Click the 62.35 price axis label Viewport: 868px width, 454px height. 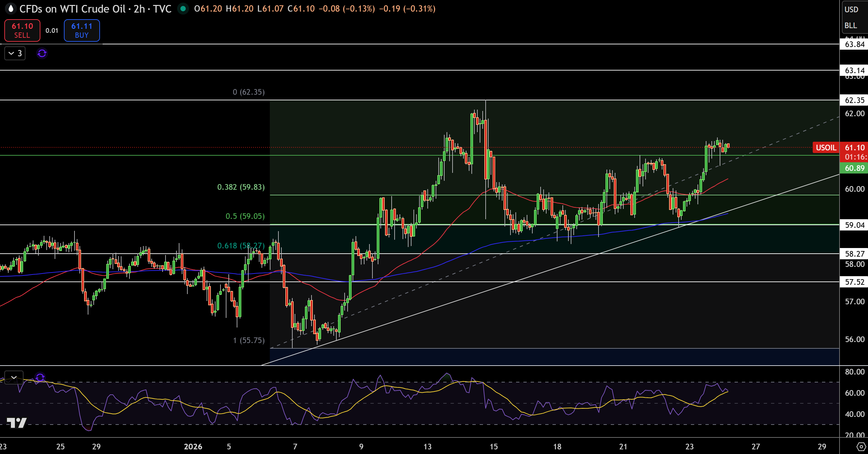point(854,100)
